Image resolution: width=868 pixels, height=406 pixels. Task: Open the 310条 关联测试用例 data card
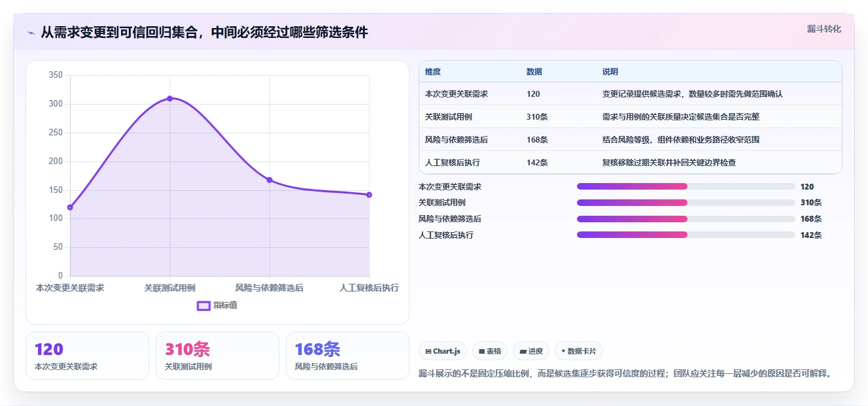(217, 356)
